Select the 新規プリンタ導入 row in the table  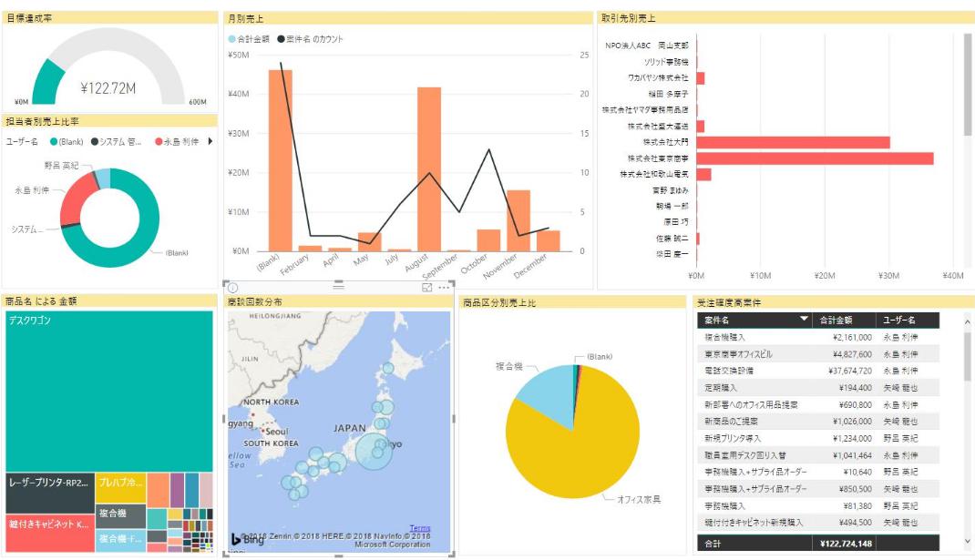(817, 438)
